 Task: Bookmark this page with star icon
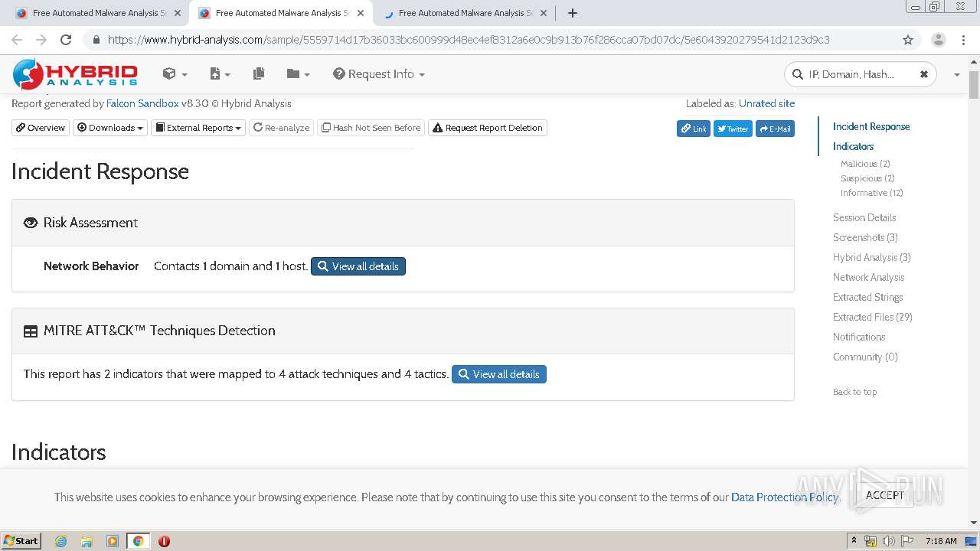click(x=908, y=40)
